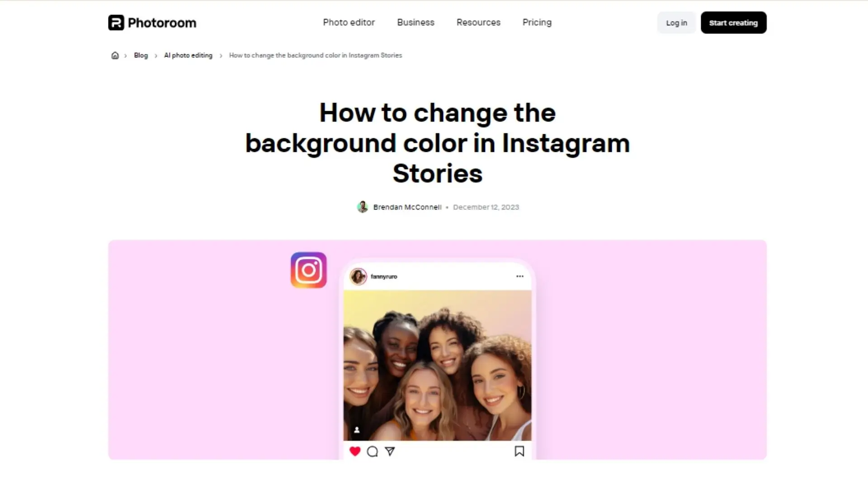Image resolution: width=868 pixels, height=488 pixels.
Task: Tap the red heart like icon
Action: pos(355,451)
